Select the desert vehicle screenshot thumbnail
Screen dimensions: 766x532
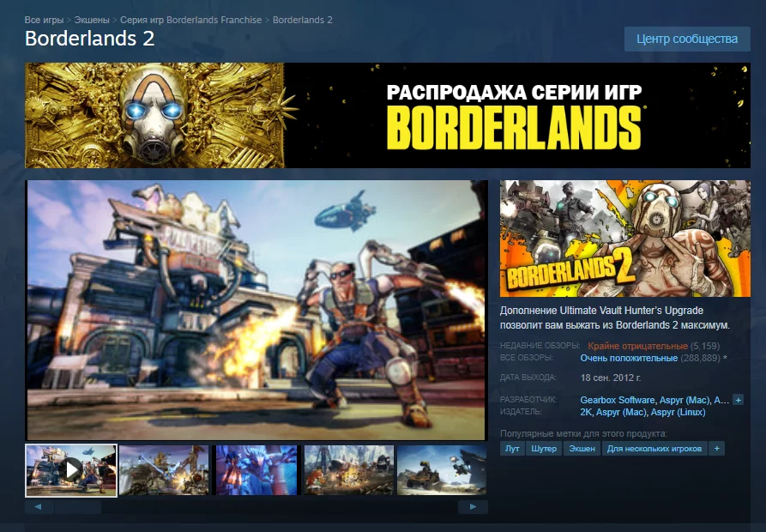(x=442, y=470)
